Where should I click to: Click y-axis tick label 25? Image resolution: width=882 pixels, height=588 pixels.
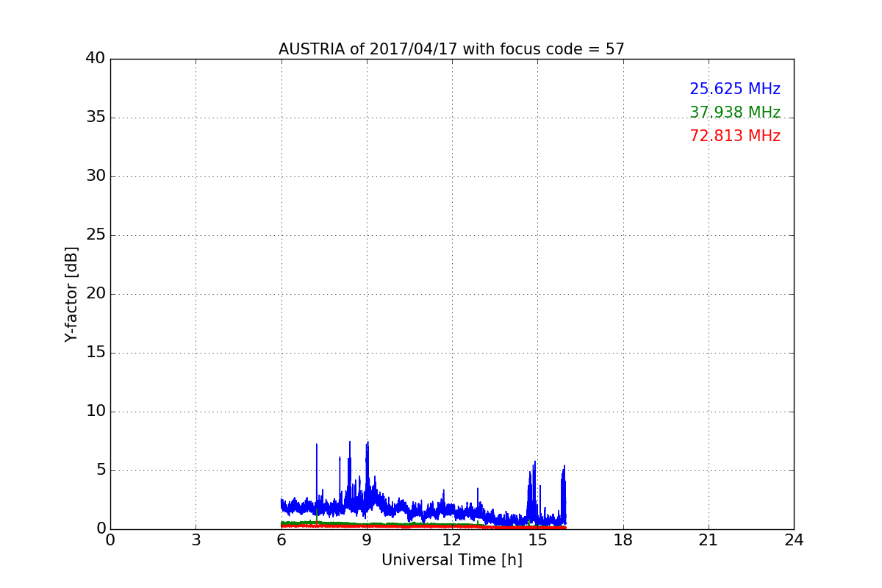(96, 235)
